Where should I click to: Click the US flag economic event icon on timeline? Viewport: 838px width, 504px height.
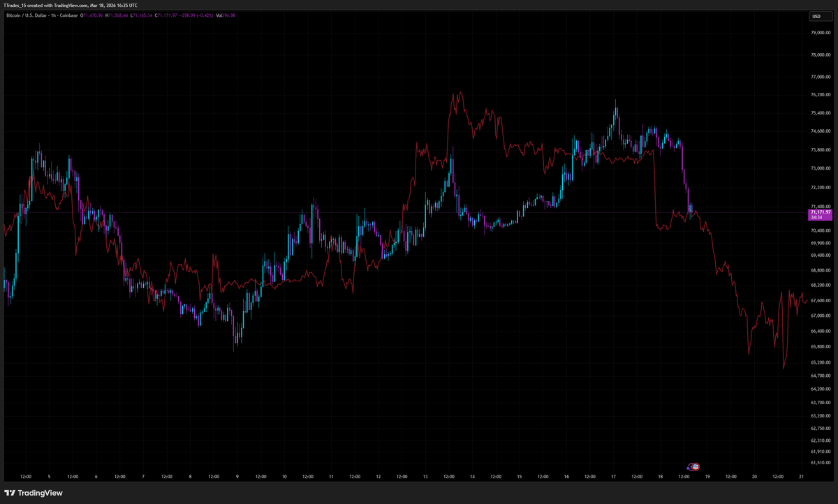tap(696, 466)
